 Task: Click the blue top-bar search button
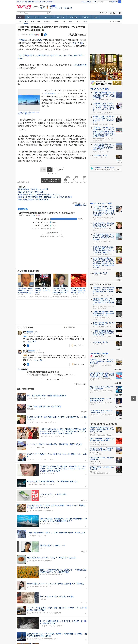(120, 2)
